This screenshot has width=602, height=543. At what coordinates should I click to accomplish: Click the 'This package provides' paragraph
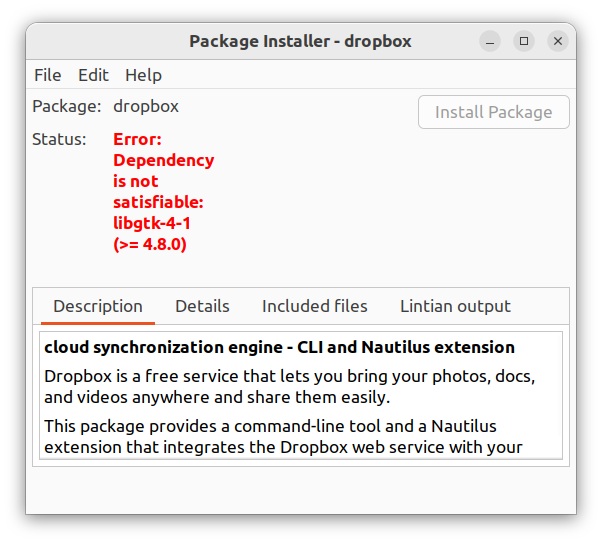(283, 436)
